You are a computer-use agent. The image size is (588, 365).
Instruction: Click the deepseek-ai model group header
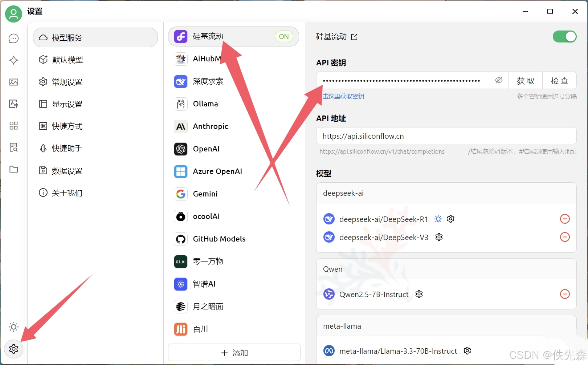click(x=446, y=193)
